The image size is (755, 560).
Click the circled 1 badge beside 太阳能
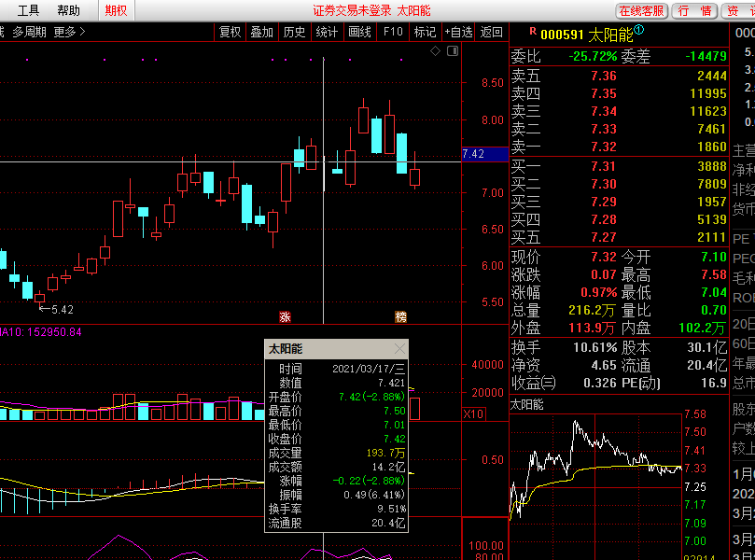tap(639, 30)
